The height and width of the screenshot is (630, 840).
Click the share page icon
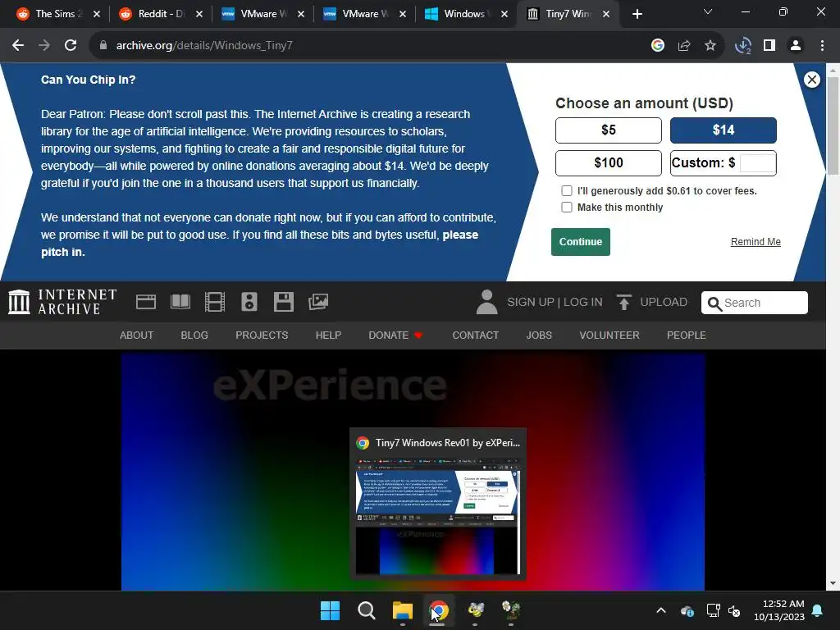tap(684, 46)
